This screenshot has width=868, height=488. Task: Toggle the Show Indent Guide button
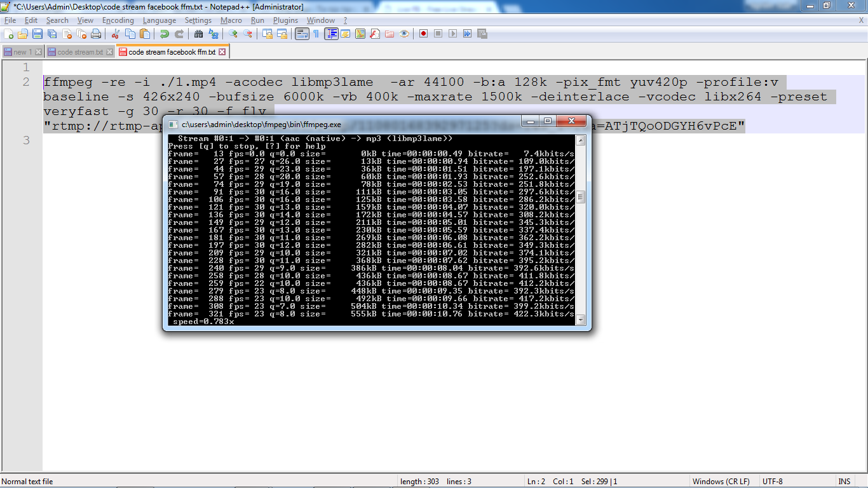[x=331, y=34]
